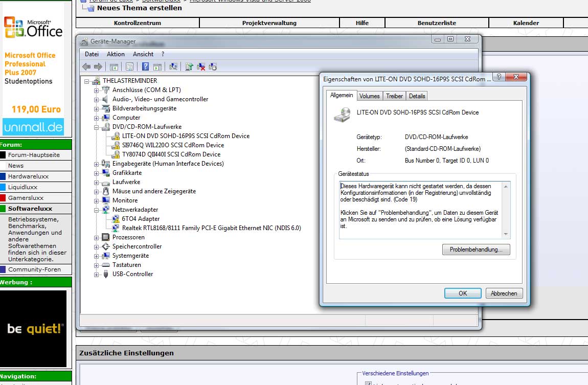Open the Hardwareluxx sidebar link
Viewport: 588px width, 385px height.
coord(29,176)
